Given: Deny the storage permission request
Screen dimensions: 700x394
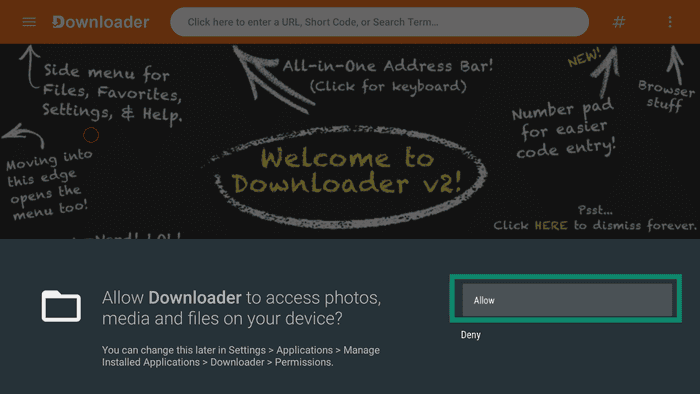Looking at the screenshot, I should (x=471, y=335).
